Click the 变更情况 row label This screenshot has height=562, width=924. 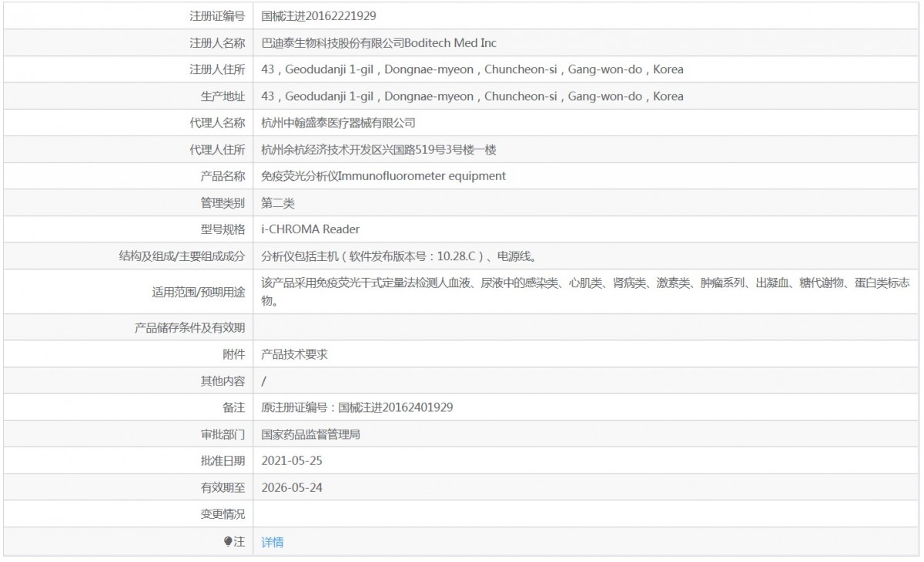pos(223,513)
